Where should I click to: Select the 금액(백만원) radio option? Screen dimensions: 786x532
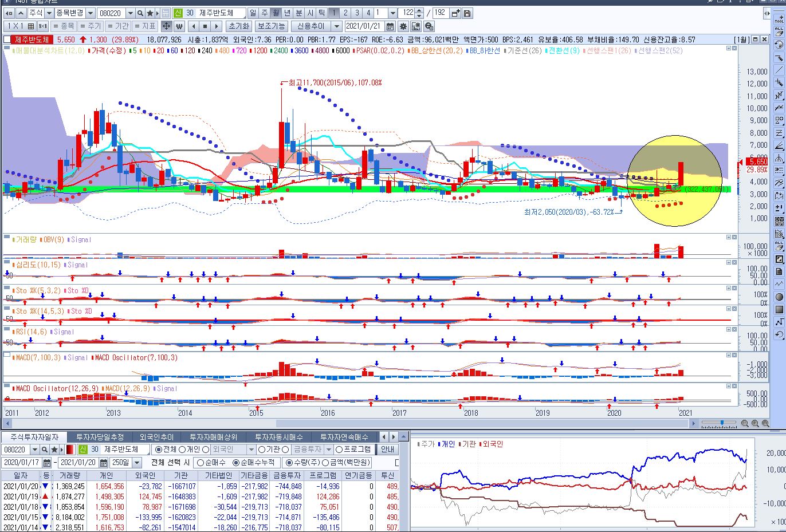coord(325,463)
